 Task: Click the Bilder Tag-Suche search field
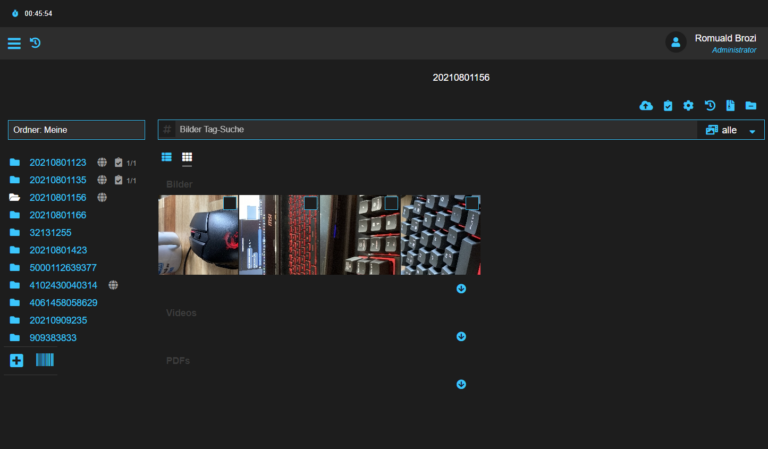tap(430, 130)
